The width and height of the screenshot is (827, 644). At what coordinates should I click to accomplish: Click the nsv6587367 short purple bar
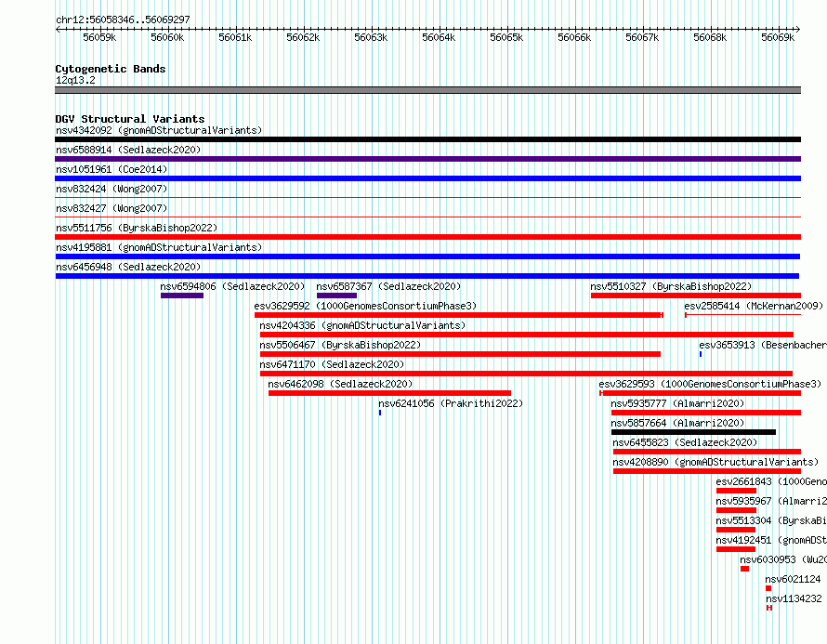click(x=336, y=296)
